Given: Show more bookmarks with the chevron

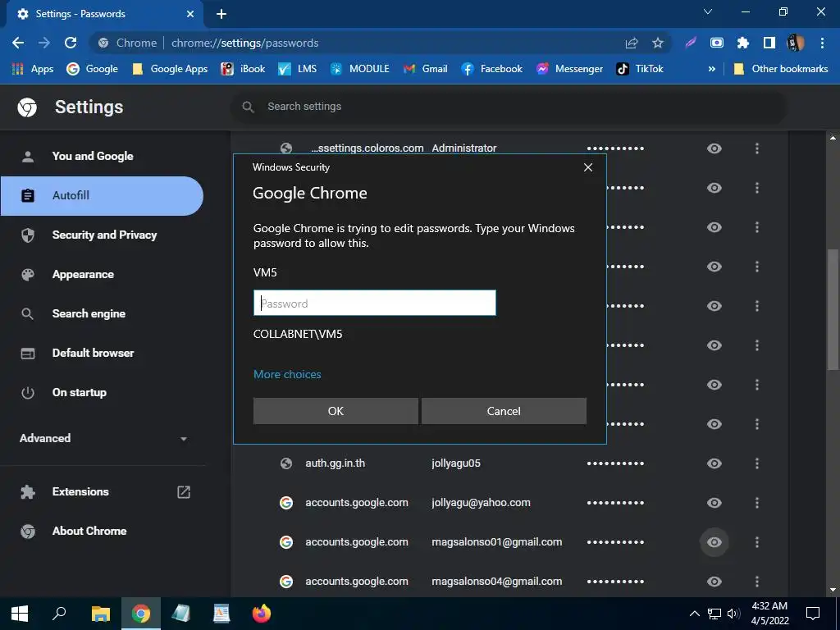Looking at the screenshot, I should click(711, 69).
